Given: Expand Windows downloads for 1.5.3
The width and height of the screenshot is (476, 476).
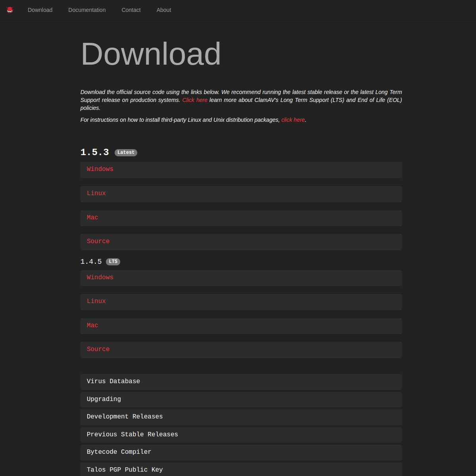Looking at the screenshot, I should pos(241,170).
